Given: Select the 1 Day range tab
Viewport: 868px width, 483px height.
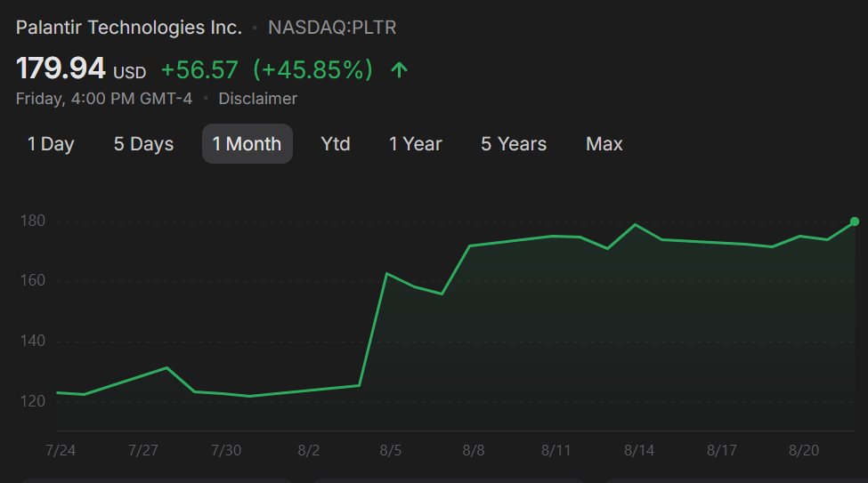Looking at the screenshot, I should click(x=51, y=144).
